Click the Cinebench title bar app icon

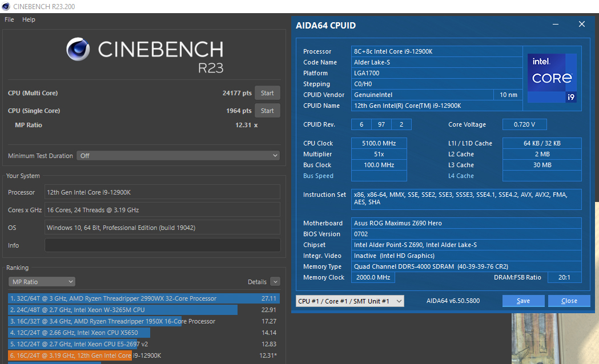pyautogui.click(x=6, y=6)
